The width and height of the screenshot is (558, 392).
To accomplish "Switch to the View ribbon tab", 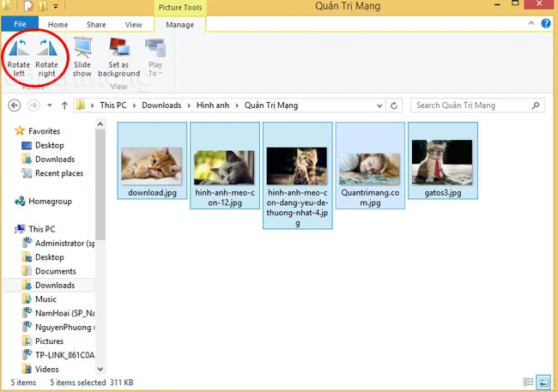I will (x=134, y=26).
